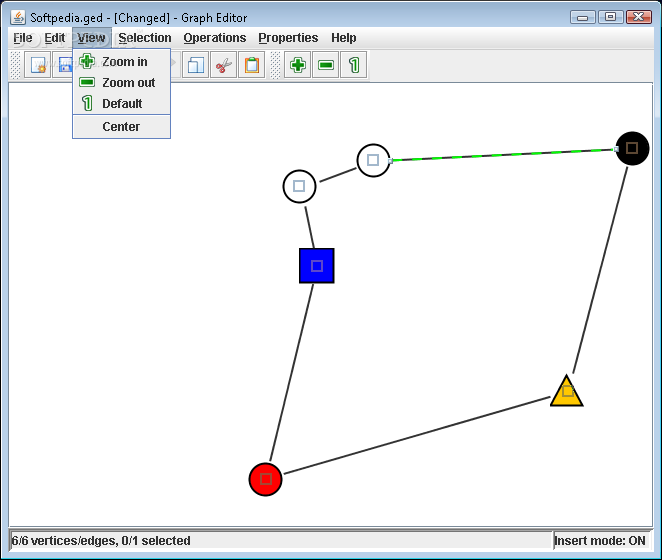Minimize the Graph Editor window

click(583, 17)
